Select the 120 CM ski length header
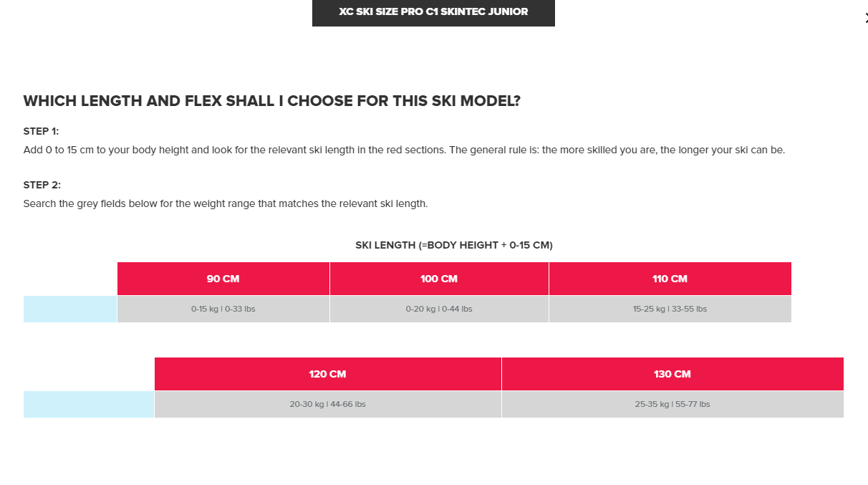The image size is (868, 485). click(x=328, y=374)
